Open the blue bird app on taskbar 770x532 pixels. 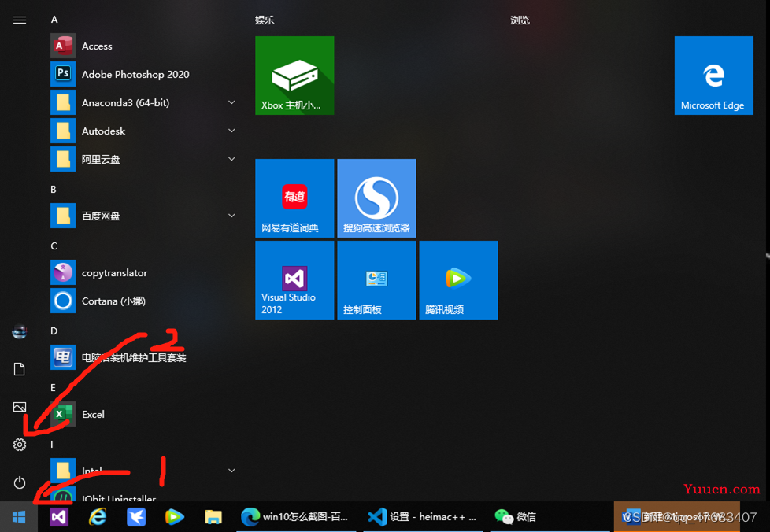tap(136, 517)
